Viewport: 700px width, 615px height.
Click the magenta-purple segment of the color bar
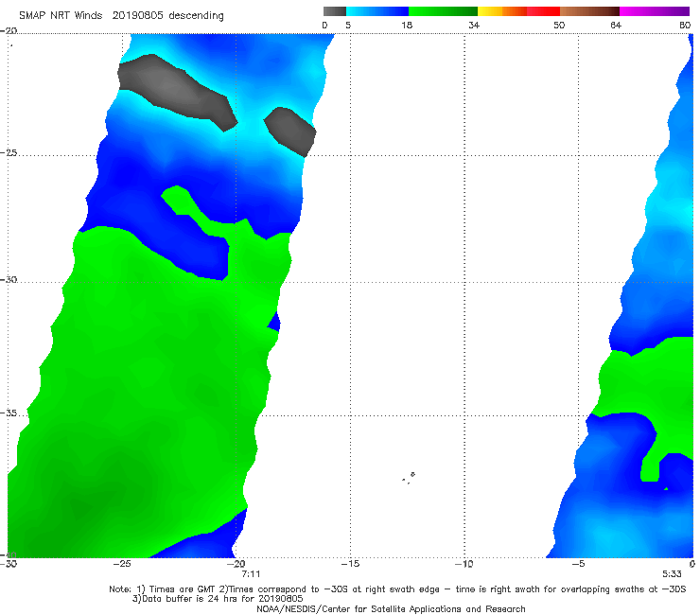click(655, 11)
